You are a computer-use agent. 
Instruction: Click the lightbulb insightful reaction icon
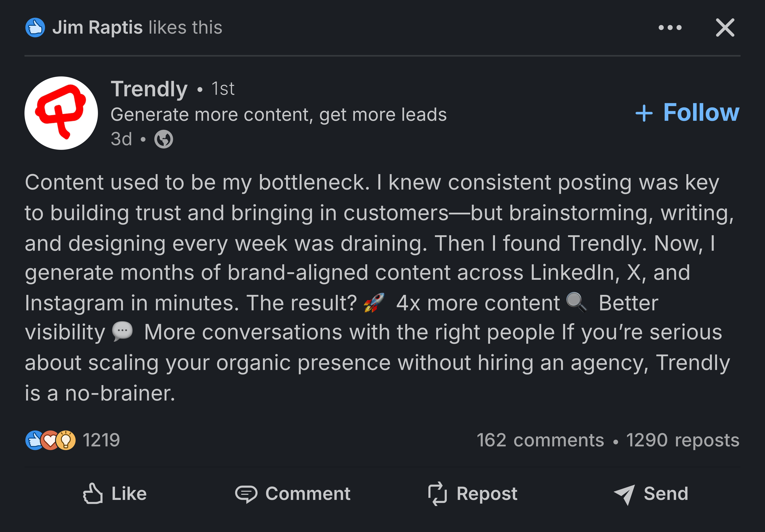[x=66, y=440]
